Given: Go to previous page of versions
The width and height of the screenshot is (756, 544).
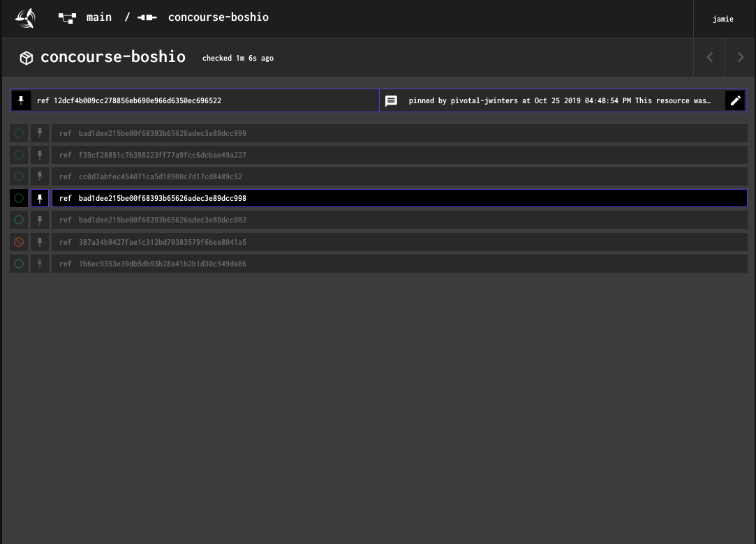Looking at the screenshot, I should point(709,57).
